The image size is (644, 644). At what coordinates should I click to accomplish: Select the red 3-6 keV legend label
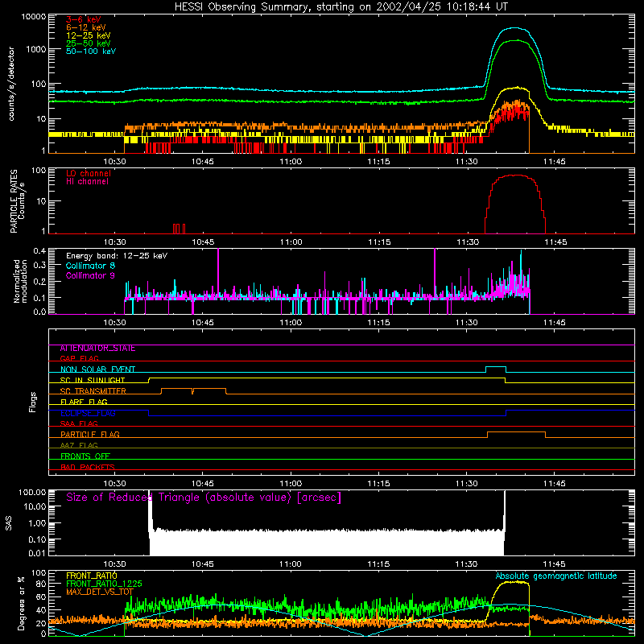coord(83,19)
